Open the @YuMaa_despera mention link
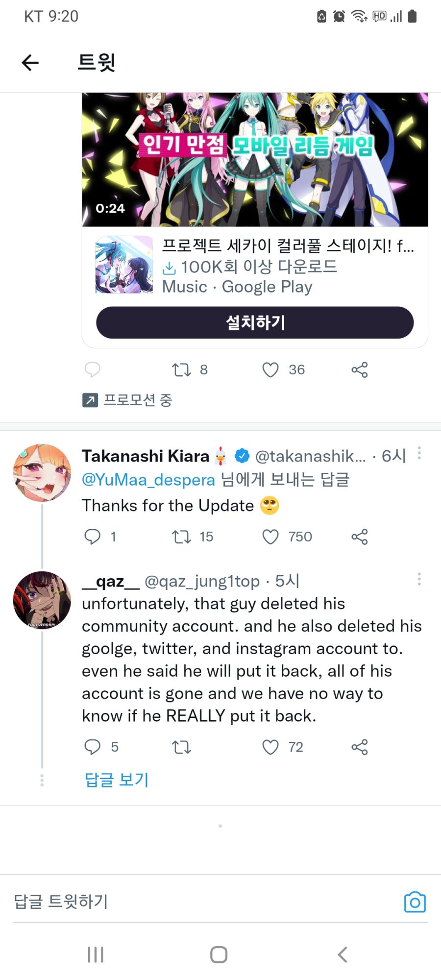Viewport: 441px width, 980px height. point(148,480)
